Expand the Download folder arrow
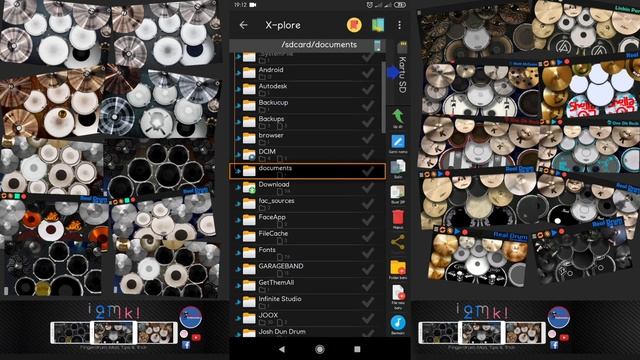The height and width of the screenshot is (360, 640). pos(238,187)
